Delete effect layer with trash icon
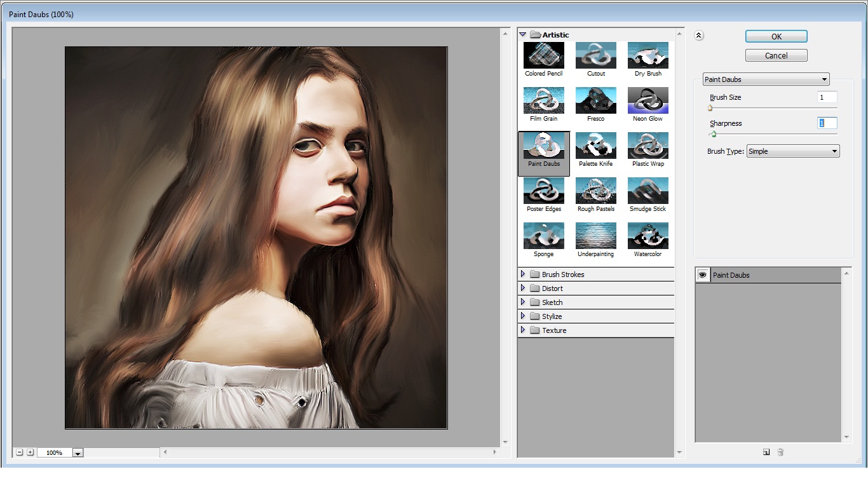The height and width of the screenshot is (488, 868). pyautogui.click(x=781, y=452)
